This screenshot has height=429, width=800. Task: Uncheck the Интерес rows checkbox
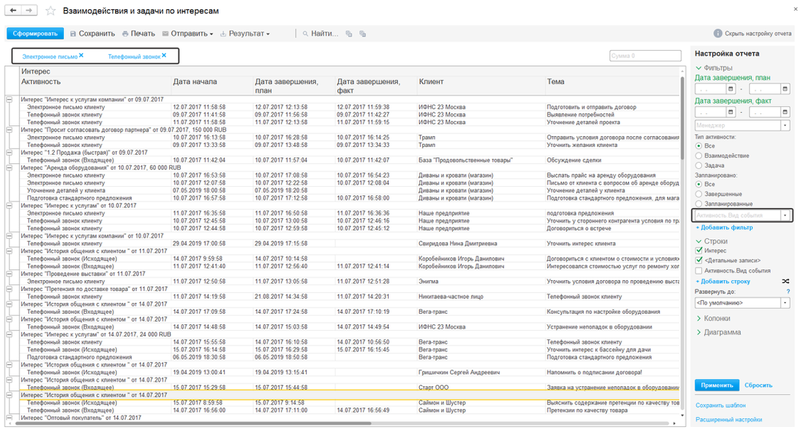[x=699, y=251]
